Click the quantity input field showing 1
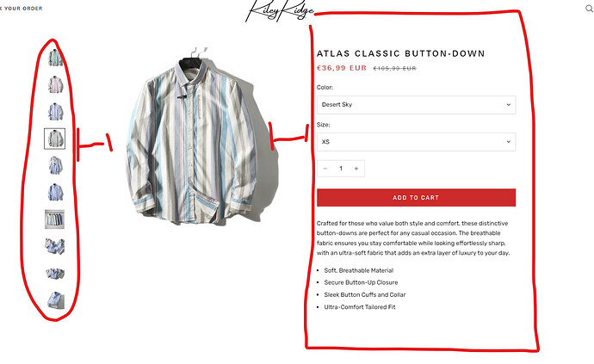 pyautogui.click(x=341, y=169)
